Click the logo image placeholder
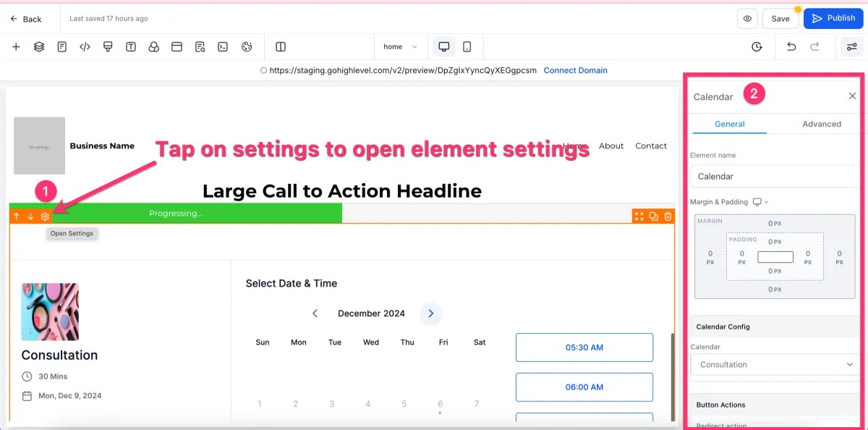 tap(39, 146)
